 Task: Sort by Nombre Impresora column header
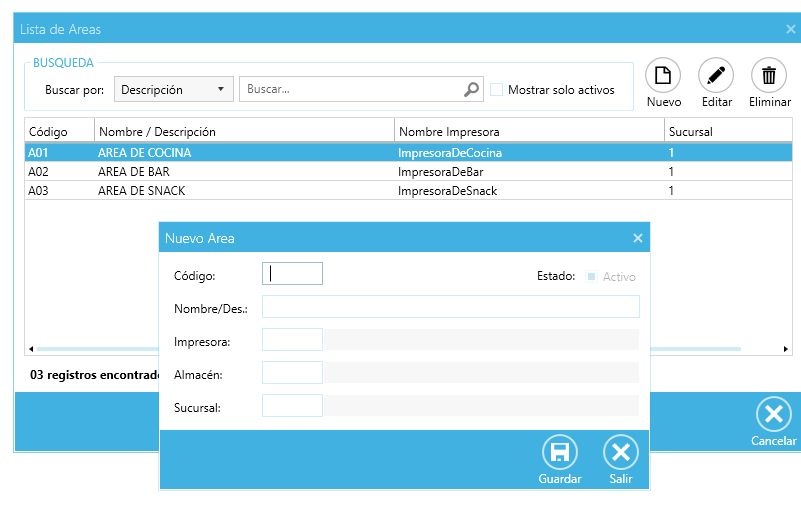click(x=529, y=132)
